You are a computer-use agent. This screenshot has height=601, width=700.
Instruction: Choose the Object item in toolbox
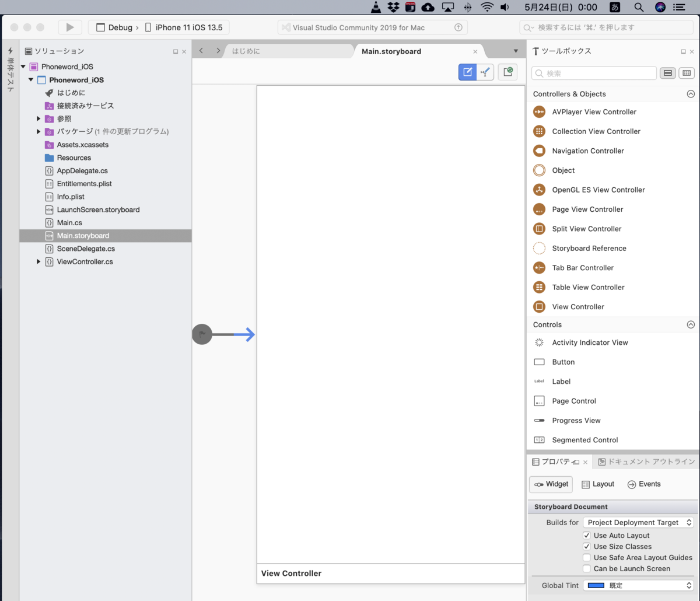(563, 170)
